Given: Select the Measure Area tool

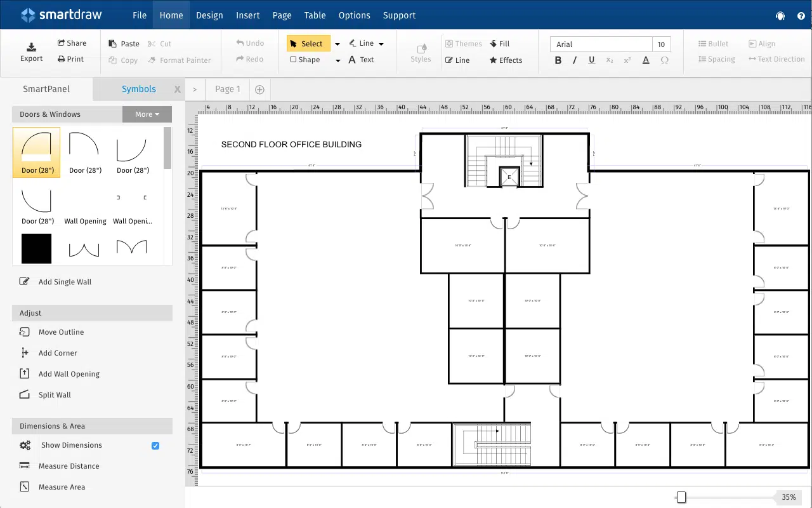Looking at the screenshot, I should point(62,487).
